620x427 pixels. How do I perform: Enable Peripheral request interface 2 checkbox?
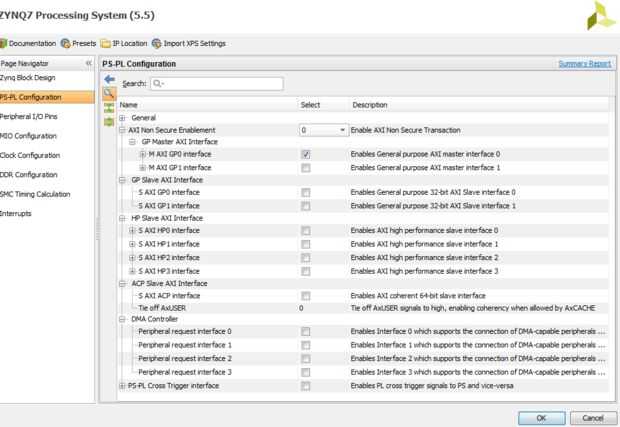305,359
